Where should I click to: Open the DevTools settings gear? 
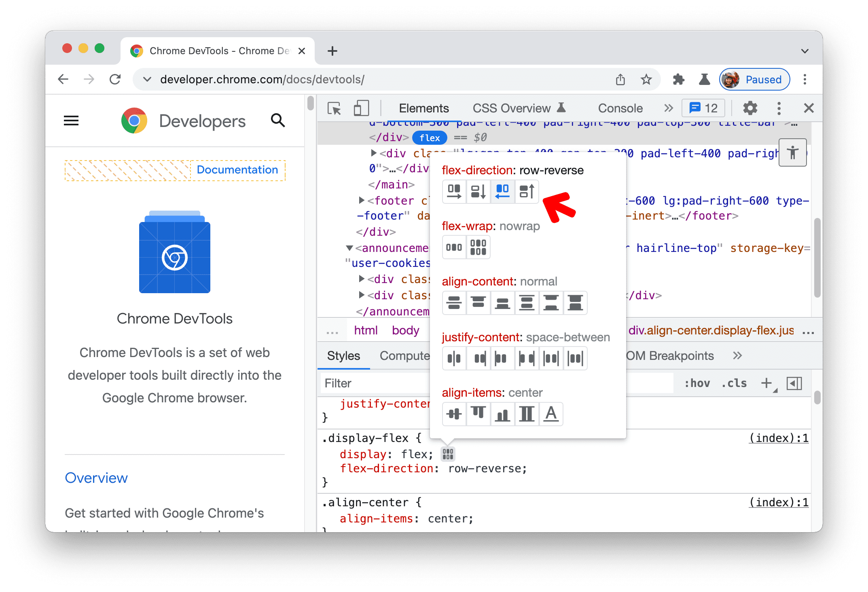point(751,109)
